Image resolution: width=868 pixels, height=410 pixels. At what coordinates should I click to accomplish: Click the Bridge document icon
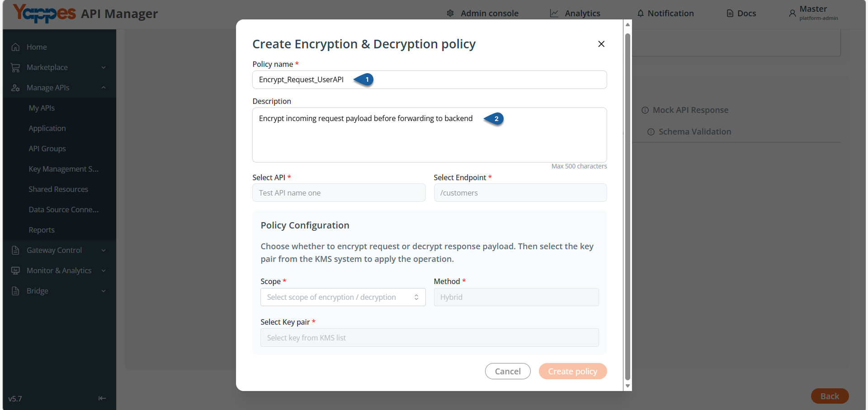click(x=15, y=291)
